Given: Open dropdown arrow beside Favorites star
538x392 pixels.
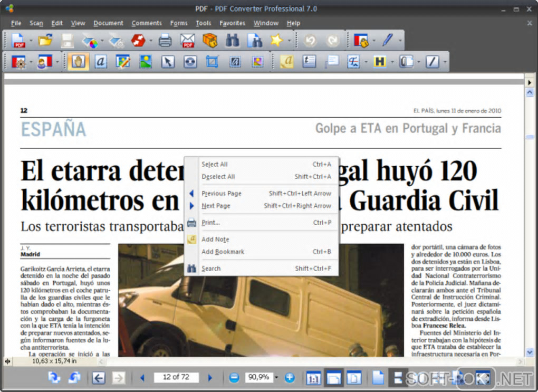Looking at the screenshot, I should pyautogui.click(x=289, y=41).
